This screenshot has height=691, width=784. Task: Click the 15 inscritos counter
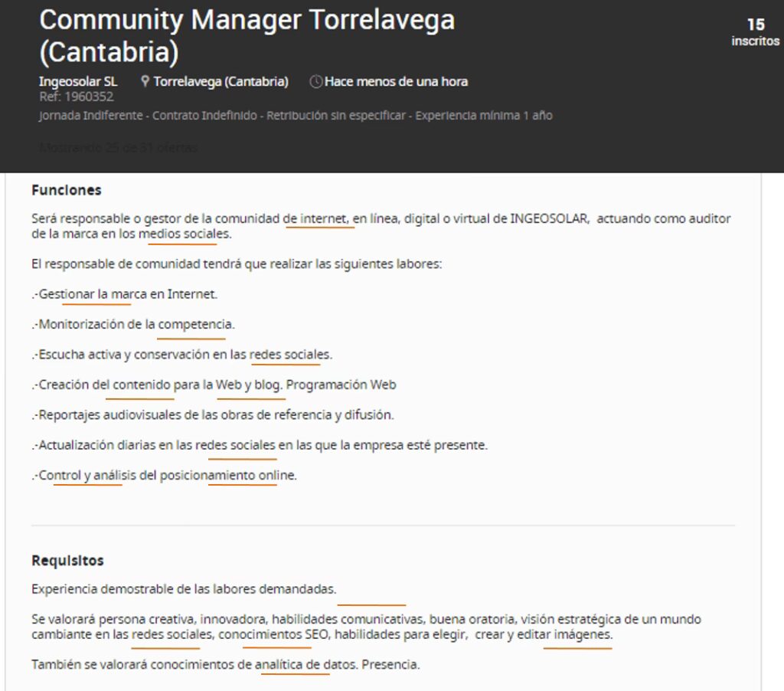(755, 32)
